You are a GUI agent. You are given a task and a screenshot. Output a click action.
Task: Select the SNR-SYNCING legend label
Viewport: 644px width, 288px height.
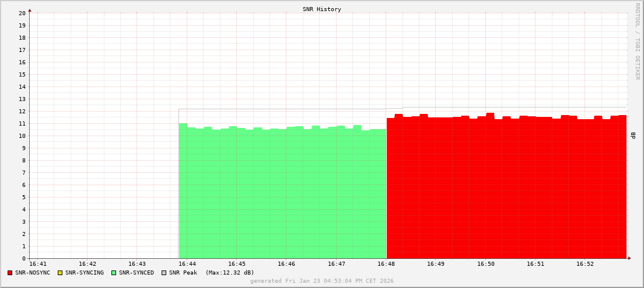pyautogui.click(x=85, y=273)
